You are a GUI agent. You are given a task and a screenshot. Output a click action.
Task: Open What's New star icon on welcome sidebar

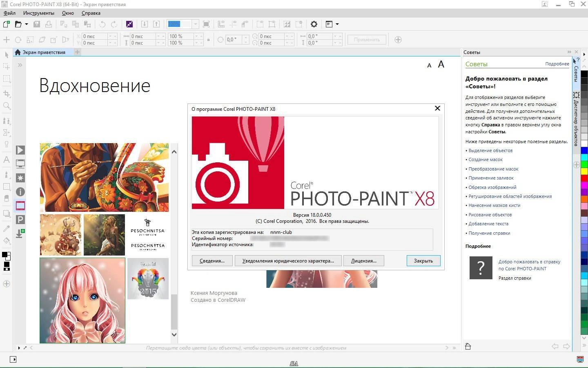click(x=20, y=178)
